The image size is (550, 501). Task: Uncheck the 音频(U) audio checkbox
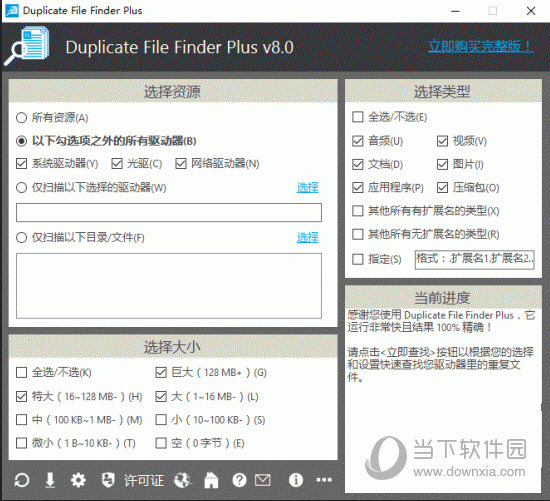click(357, 141)
